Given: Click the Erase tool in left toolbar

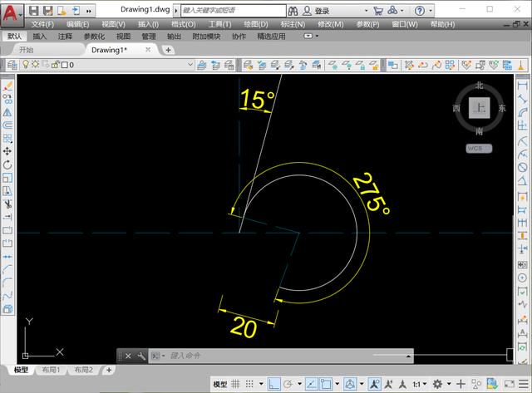Looking at the screenshot, I should coord(7,86).
